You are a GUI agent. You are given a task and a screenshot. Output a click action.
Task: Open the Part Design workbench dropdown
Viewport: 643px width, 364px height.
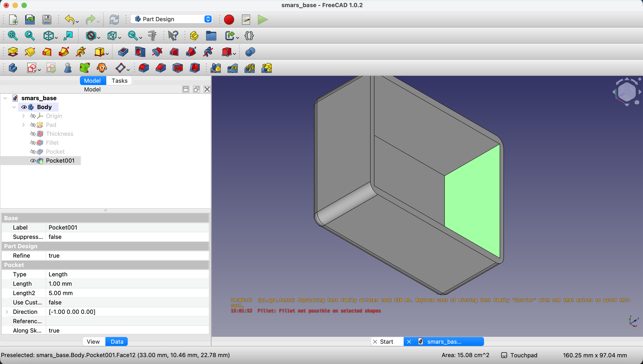171,19
